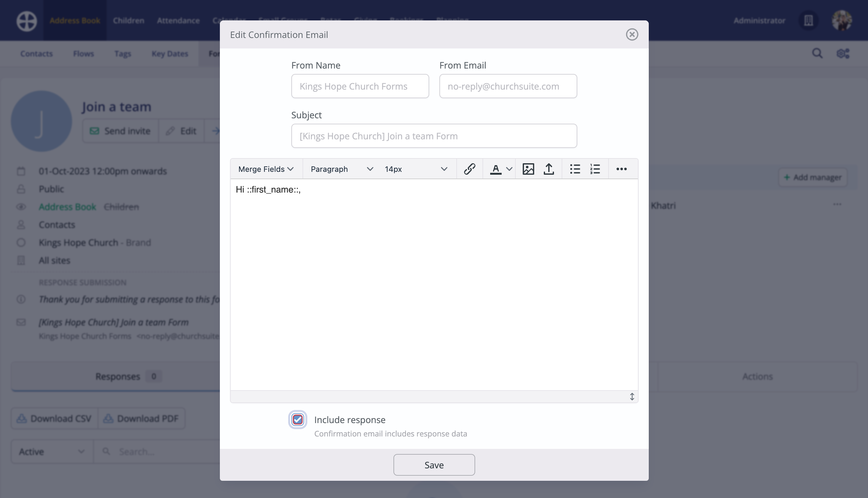
Task: Click the editor resize handle icon
Action: [x=632, y=397]
